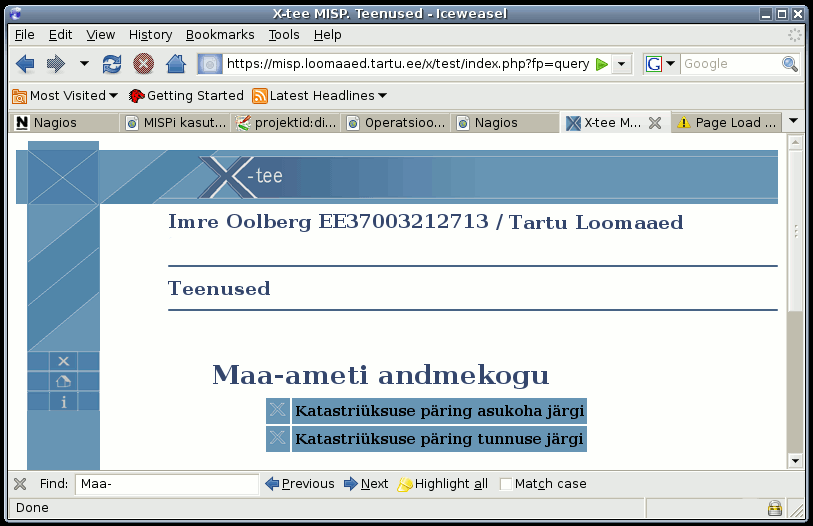Viewport: 813px width, 526px height.
Task: Click the Maa-ameti andmekogu heading
Action: pyautogui.click(x=381, y=375)
